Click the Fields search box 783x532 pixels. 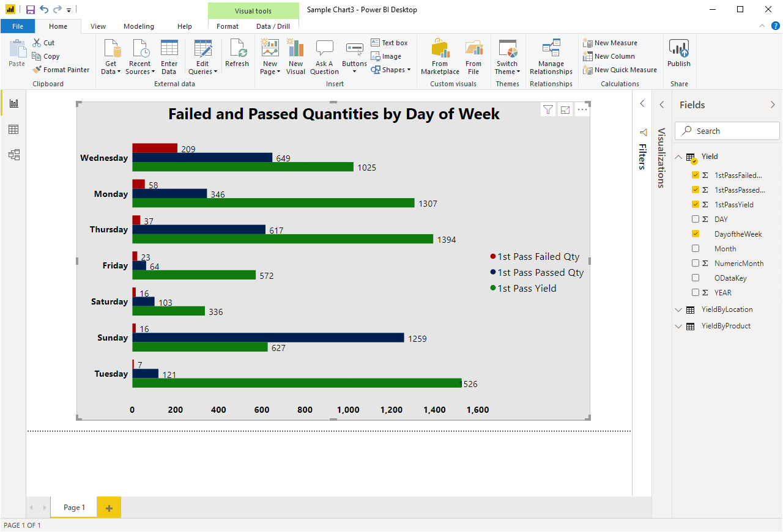point(727,130)
